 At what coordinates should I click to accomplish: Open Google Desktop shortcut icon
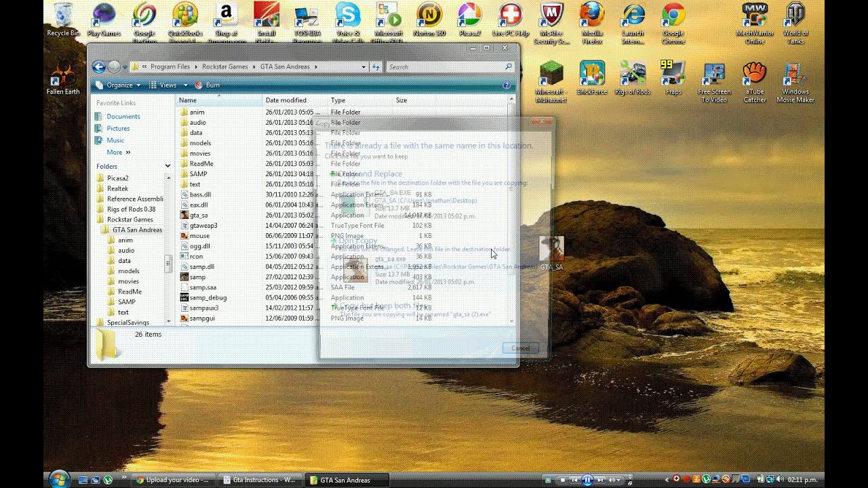(x=144, y=23)
